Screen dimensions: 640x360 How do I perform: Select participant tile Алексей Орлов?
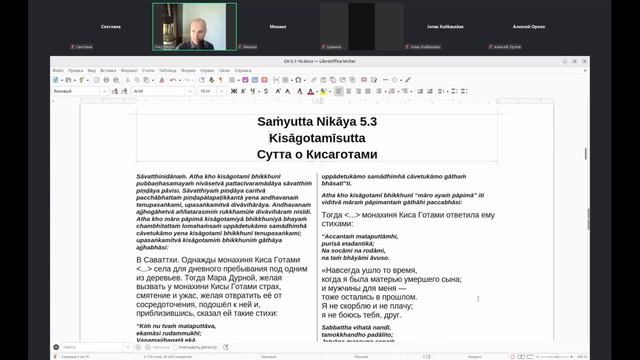pos(529,27)
